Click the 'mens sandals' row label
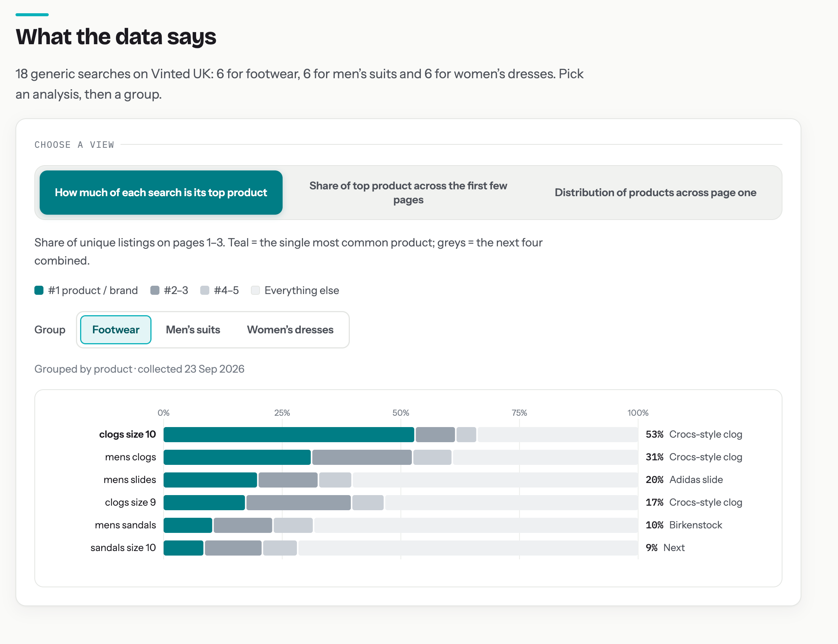 125,525
